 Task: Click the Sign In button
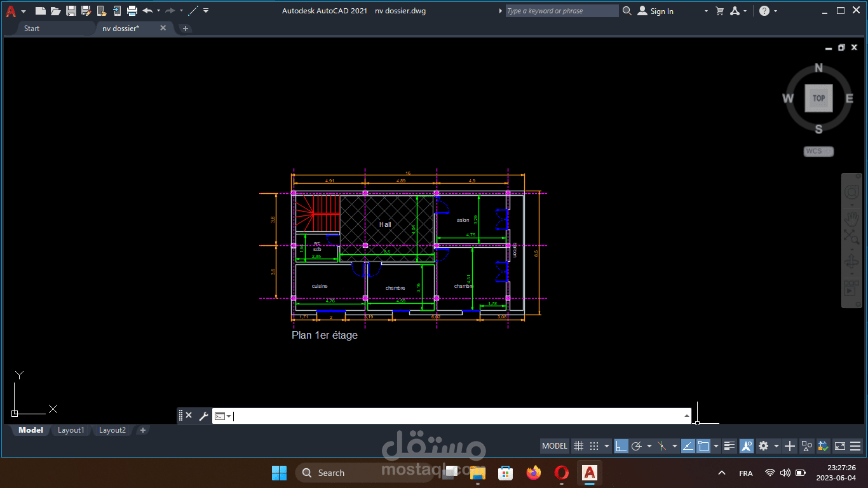point(655,11)
